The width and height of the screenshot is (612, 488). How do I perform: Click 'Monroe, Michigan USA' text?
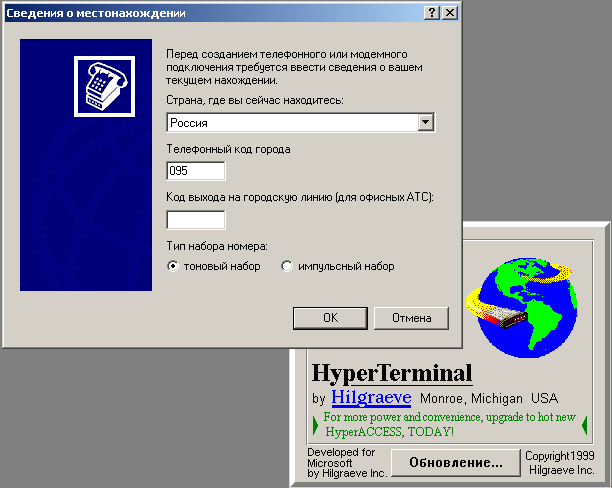tap(489, 399)
